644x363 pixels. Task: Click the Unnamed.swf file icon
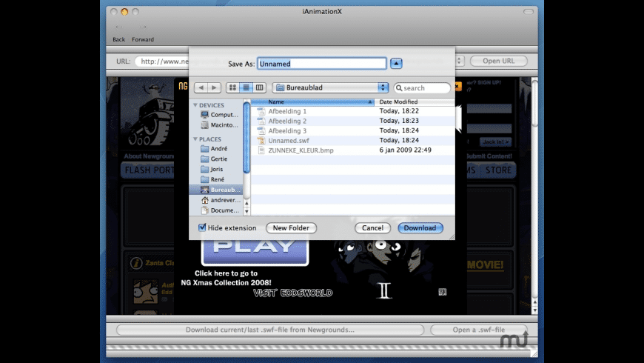pos(261,141)
